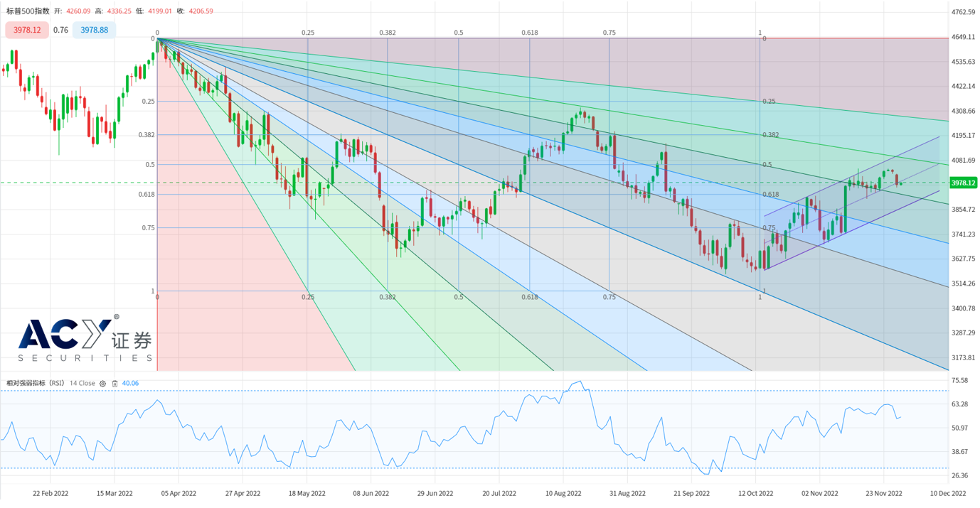Open the RSI indicator settings gear
The width and height of the screenshot is (980, 508).
(102, 384)
